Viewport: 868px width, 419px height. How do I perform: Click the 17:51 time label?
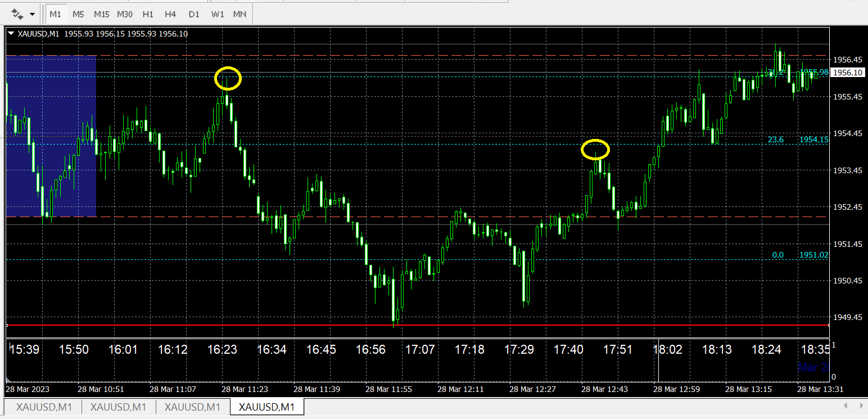coord(618,350)
